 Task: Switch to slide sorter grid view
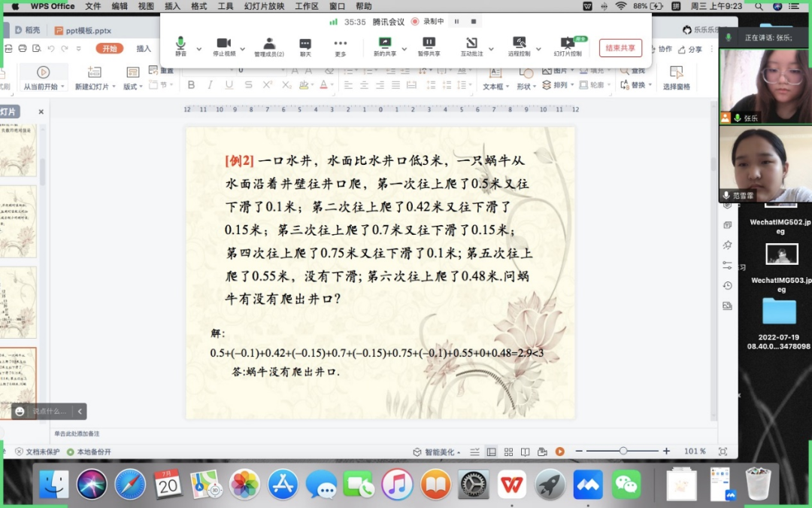[508, 452]
